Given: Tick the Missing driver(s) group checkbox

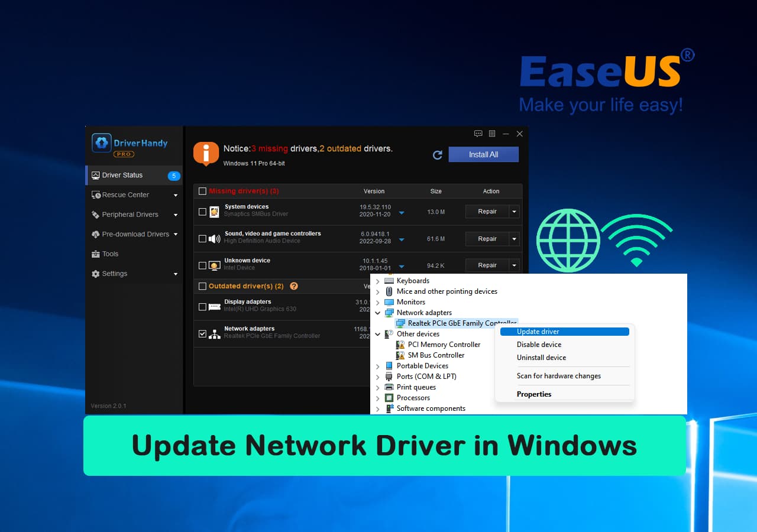Looking at the screenshot, I should [203, 192].
